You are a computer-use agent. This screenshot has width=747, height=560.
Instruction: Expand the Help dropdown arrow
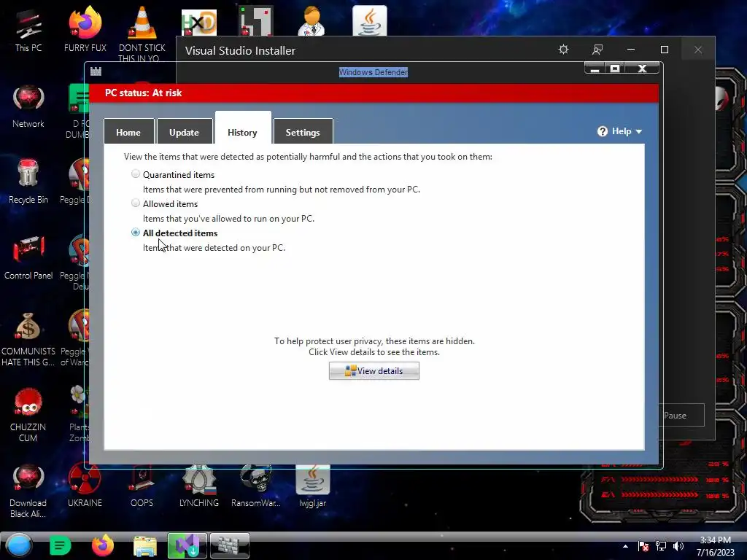point(639,131)
